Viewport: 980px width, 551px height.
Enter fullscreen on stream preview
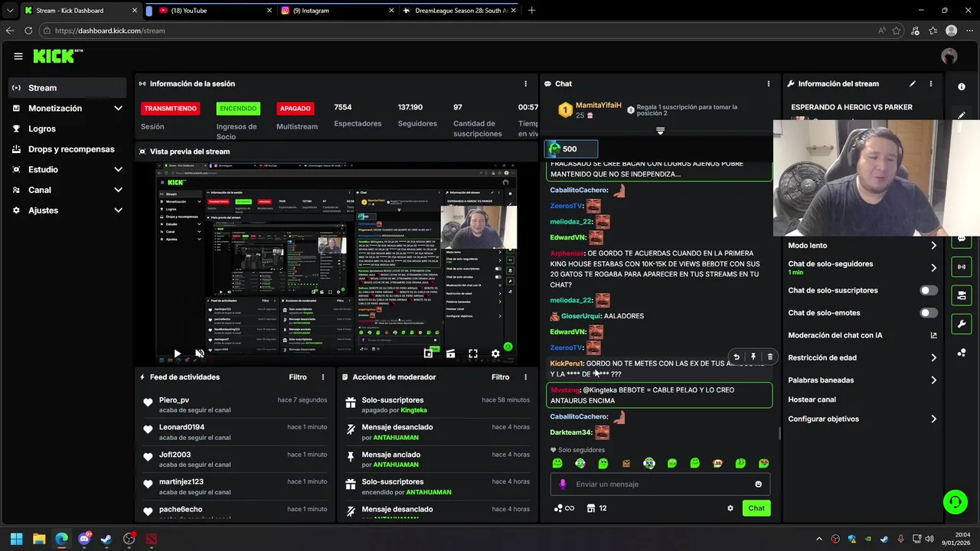(473, 354)
